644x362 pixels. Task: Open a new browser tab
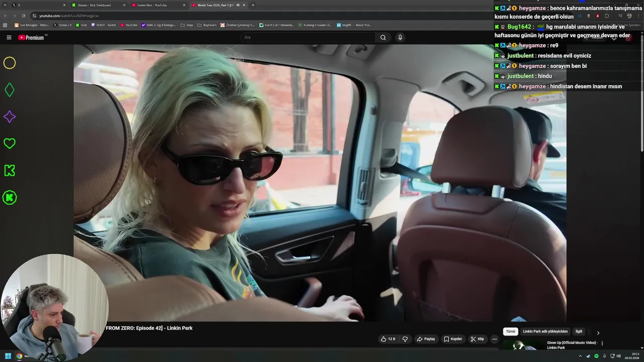tap(253, 5)
